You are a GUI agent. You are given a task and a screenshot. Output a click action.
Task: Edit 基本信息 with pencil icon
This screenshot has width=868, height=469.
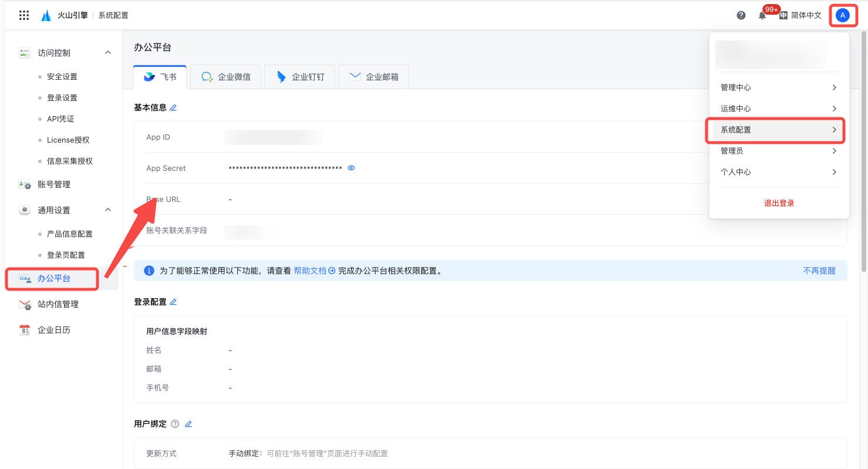point(173,107)
